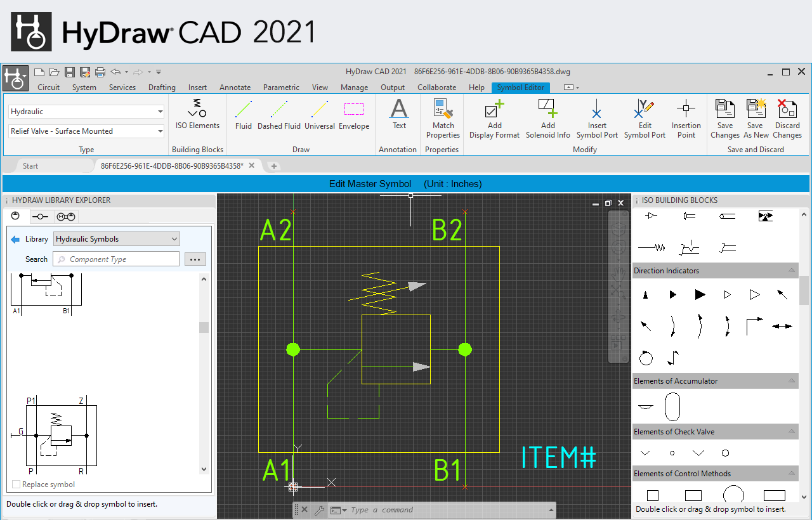Click the Component Type search field
The width and height of the screenshot is (812, 520).
click(x=116, y=259)
